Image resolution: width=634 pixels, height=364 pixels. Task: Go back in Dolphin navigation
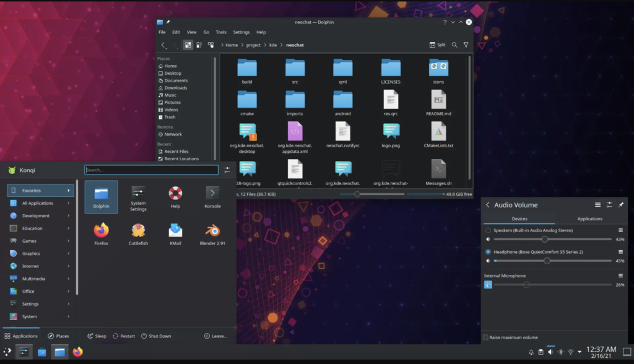(x=163, y=45)
